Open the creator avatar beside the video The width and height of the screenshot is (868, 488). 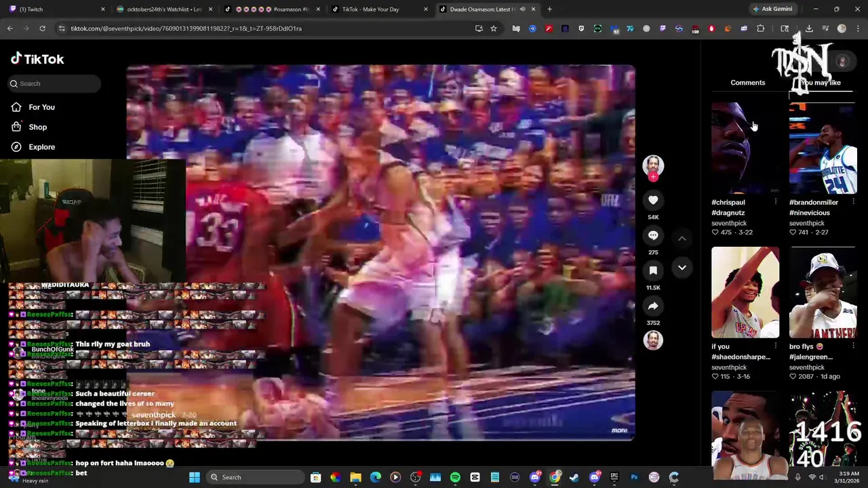pos(653,165)
